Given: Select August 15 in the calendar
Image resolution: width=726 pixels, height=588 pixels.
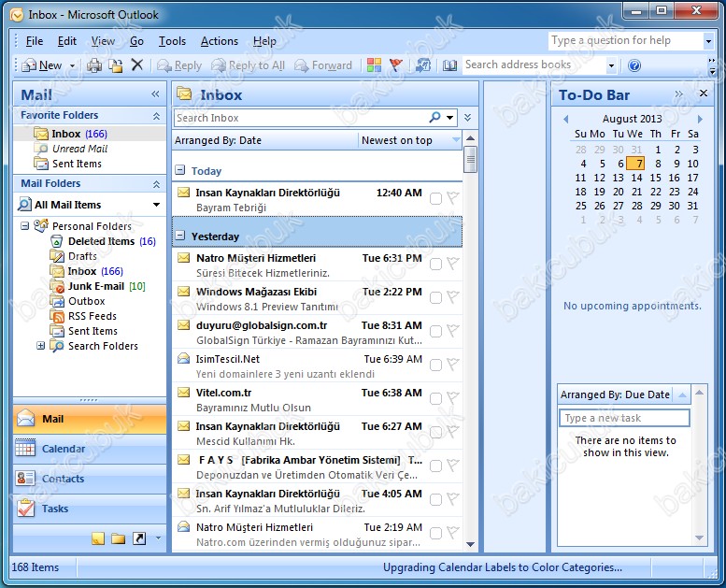Looking at the screenshot, I should click(x=655, y=178).
